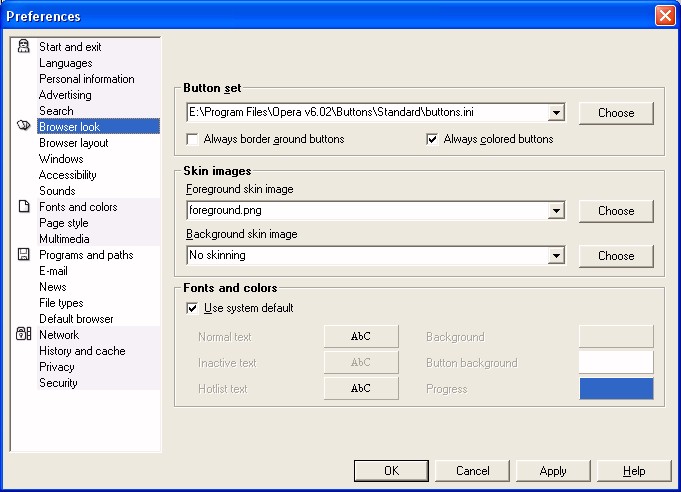Click the page icon beside Fonts and colors
Viewport: 681px width, 492px height.
[24, 206]
